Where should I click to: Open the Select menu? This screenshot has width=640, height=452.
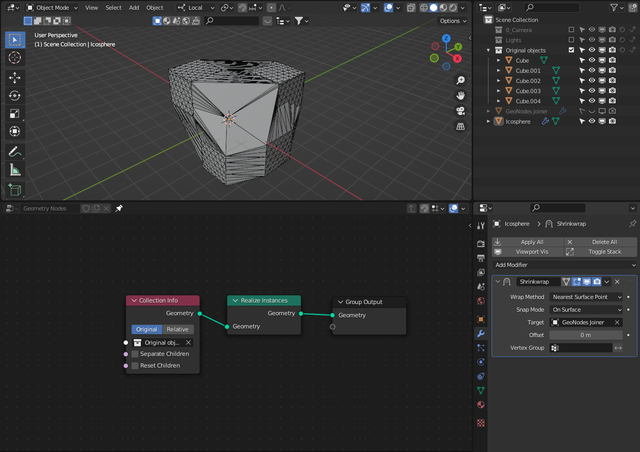click(113, 7)
